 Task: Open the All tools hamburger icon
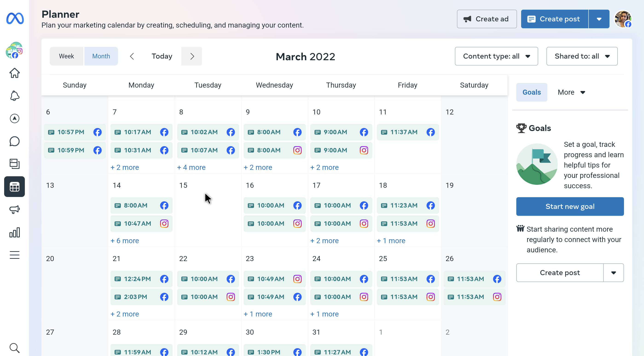point(14,255)
